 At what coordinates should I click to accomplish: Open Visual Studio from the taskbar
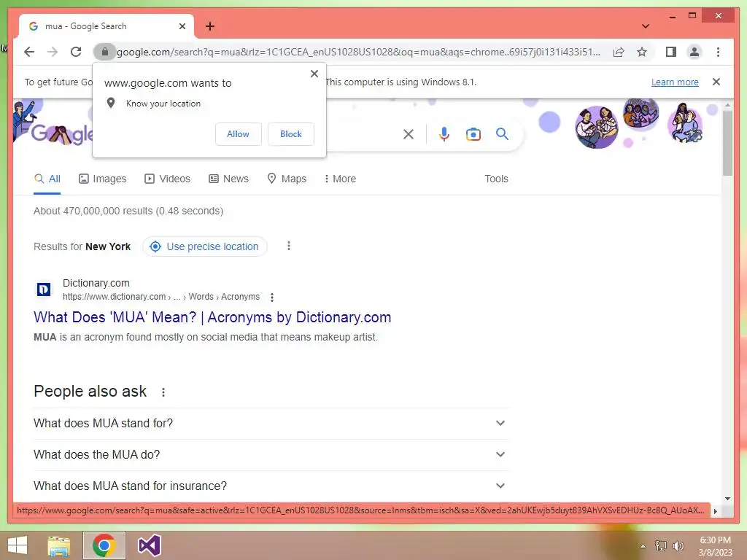coord(149,545)
